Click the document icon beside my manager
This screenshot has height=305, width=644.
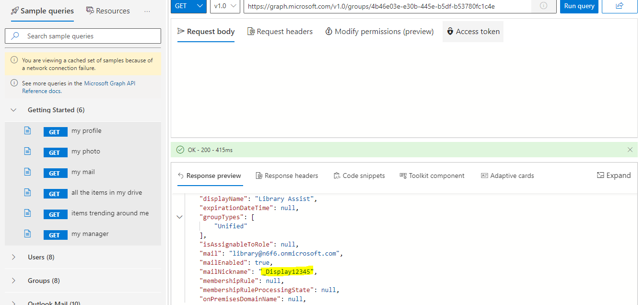click(28, 234)
